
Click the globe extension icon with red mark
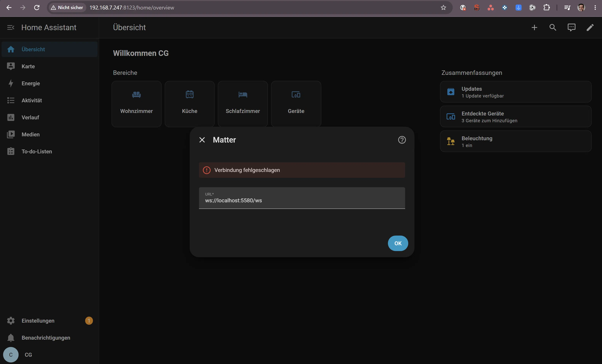tap(463, 8)
